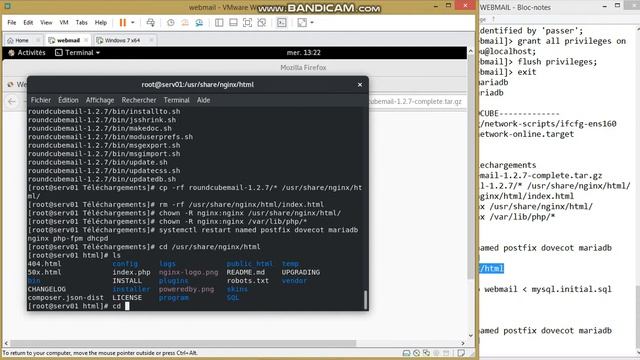Click the CD/DVD device icon in VMware status bar
The width and height of the screenshot is (640, 360).
[416, 353]
